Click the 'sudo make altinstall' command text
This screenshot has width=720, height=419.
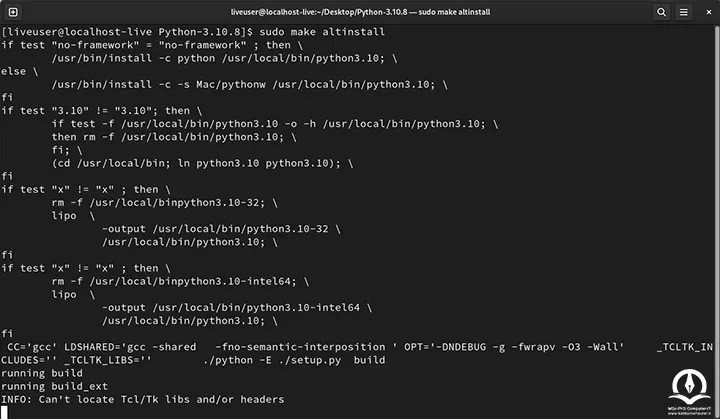322,32
